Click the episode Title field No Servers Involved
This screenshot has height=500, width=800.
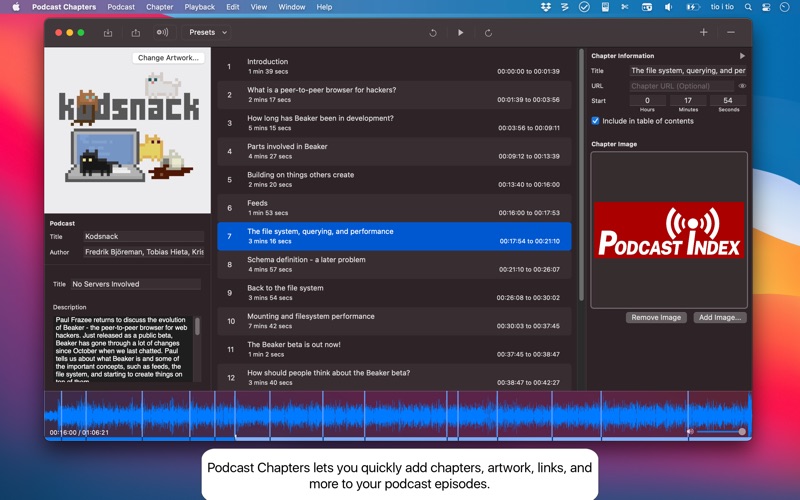136,284
